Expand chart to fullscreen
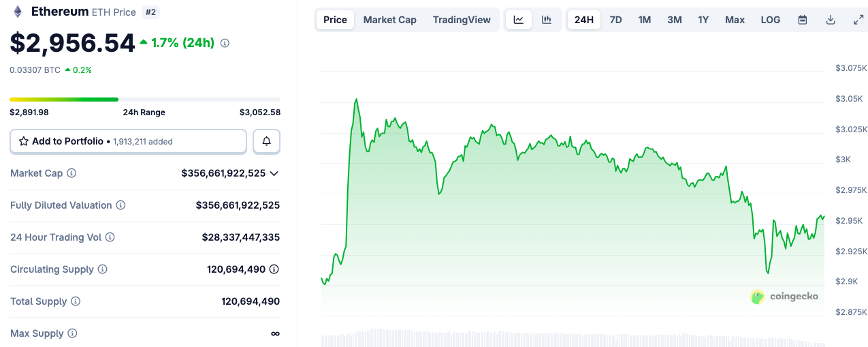 pos(858,20)
